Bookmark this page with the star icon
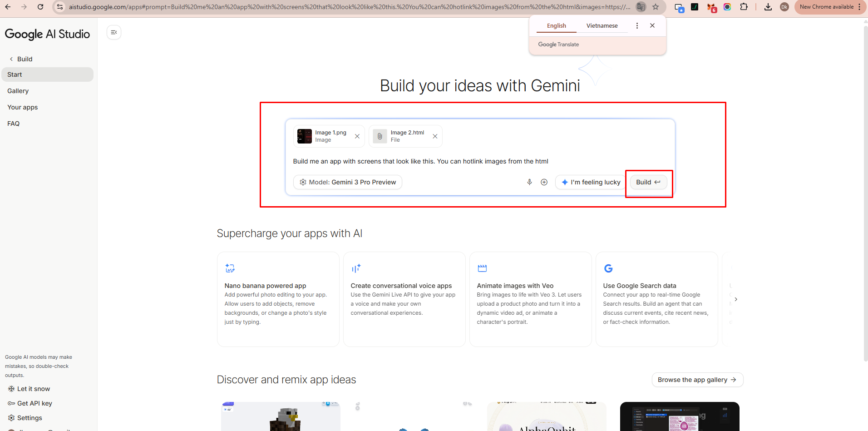 pos(656,7)
